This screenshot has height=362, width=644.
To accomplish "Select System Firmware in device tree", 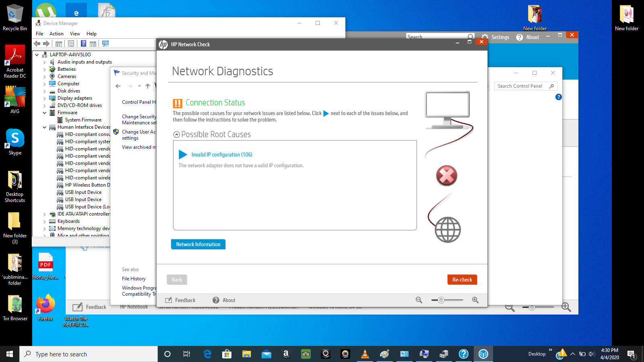I will [x=83, y=120].
